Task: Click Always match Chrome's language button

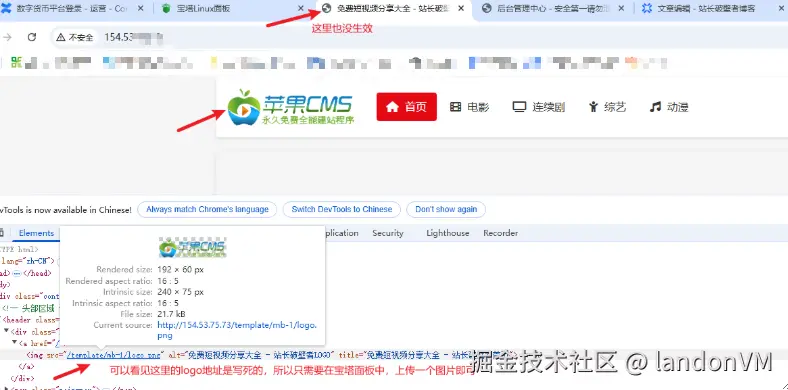Action: coord(207,210)
